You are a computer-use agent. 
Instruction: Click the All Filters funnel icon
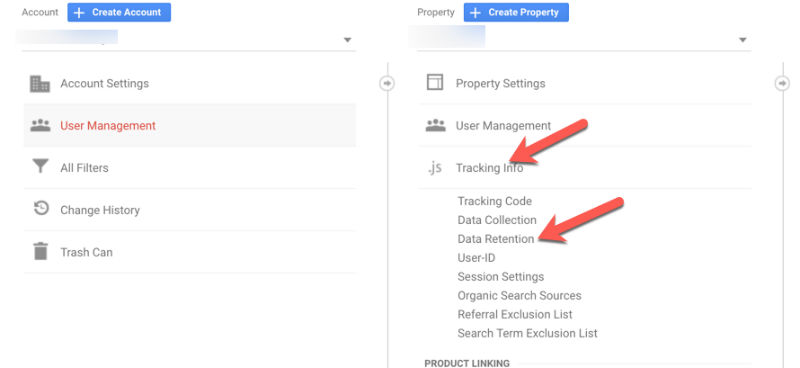[x=40, y=166]
